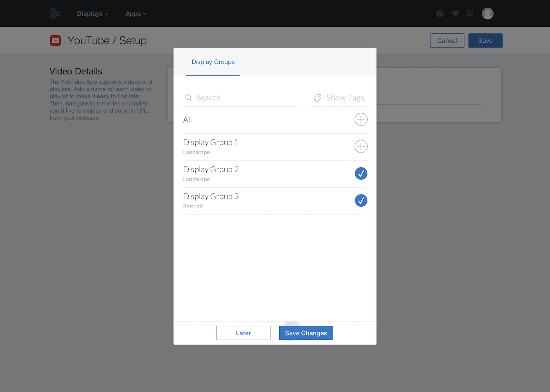Click the user avatar icon
The image size is (550, 392).
pos(488,14)
